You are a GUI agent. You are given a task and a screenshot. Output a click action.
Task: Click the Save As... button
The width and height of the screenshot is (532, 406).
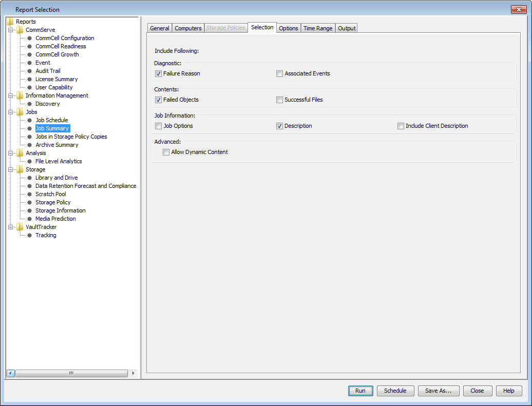pyautogui.click(x=439, y=391)
